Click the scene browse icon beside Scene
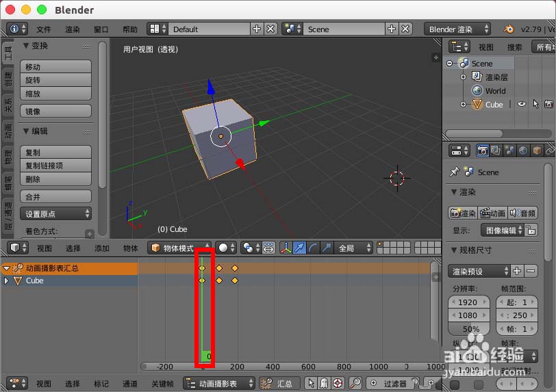Image resolution: width=556 pixels, height=392 pixels. (x=292, y=29)
